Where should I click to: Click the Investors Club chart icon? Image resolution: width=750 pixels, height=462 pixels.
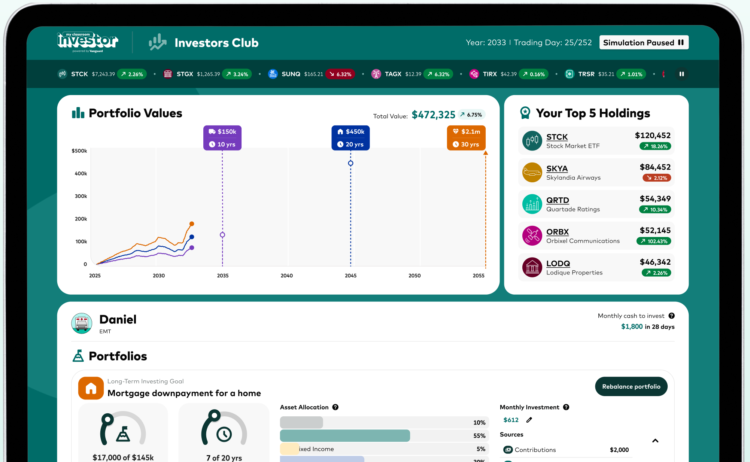pos(157,43)
